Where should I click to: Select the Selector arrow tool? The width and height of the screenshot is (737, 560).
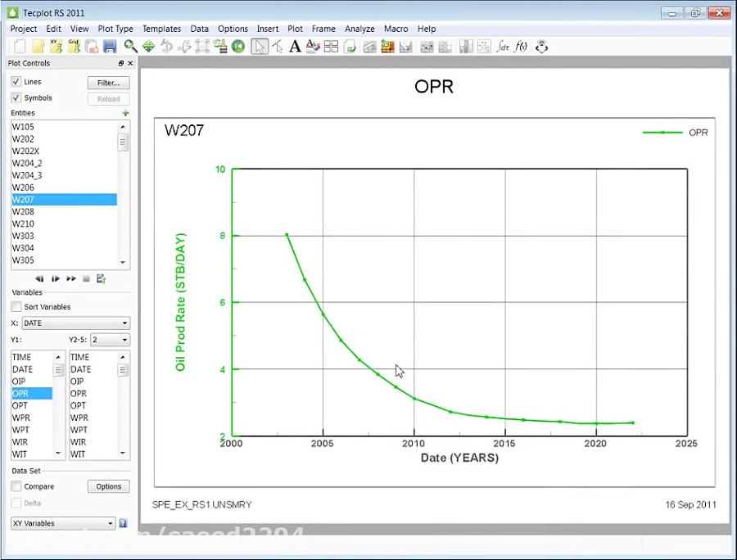click(x=260, y=47)
